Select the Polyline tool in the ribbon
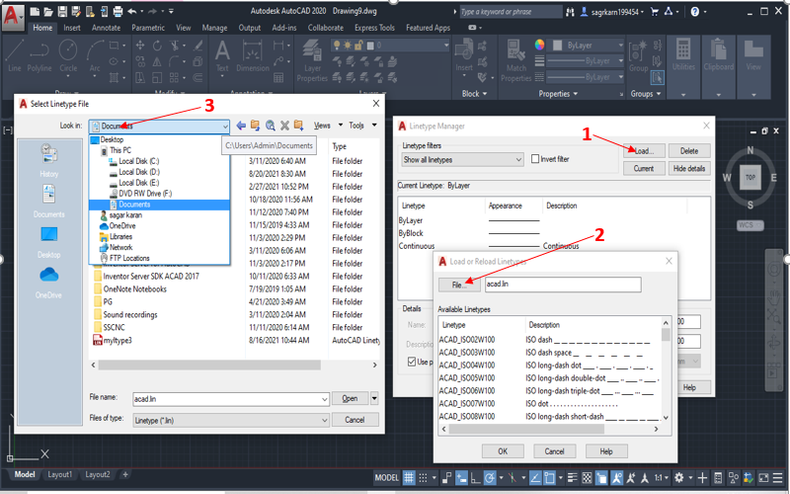 [39, 56]
